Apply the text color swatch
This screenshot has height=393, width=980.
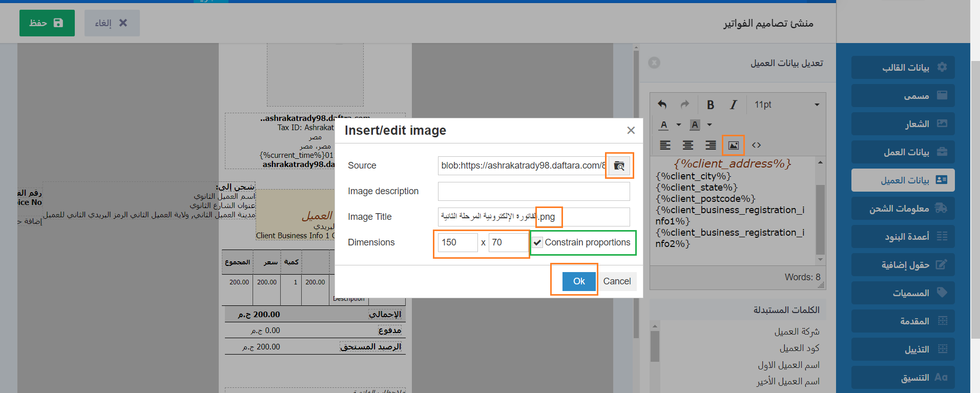coord(664,125)
